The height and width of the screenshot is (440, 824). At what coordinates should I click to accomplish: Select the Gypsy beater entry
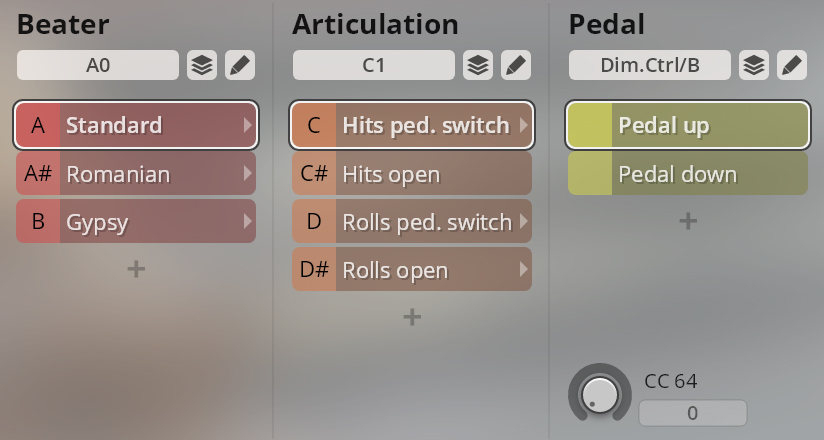pyautogui.click(x=136, y=221)
